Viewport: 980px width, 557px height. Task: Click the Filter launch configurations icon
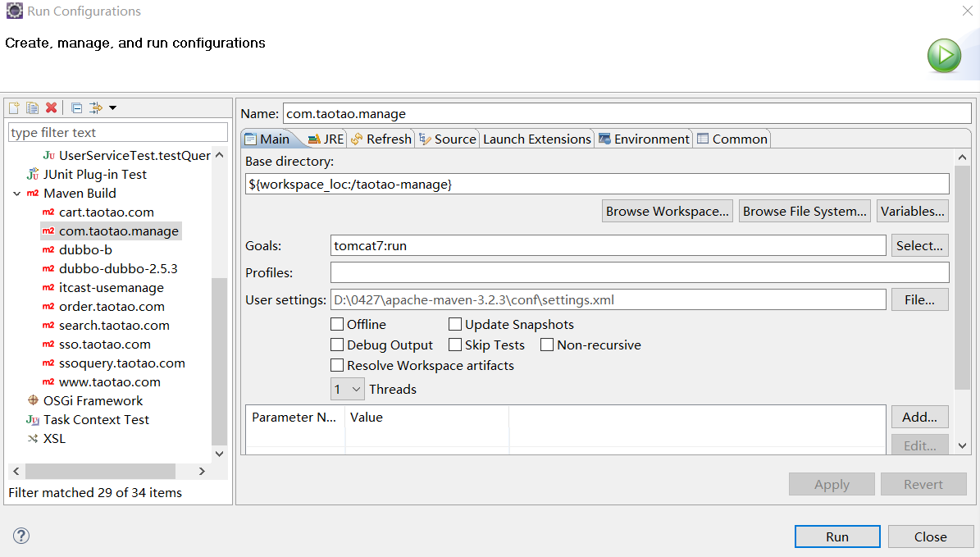(x=96, y=108)
